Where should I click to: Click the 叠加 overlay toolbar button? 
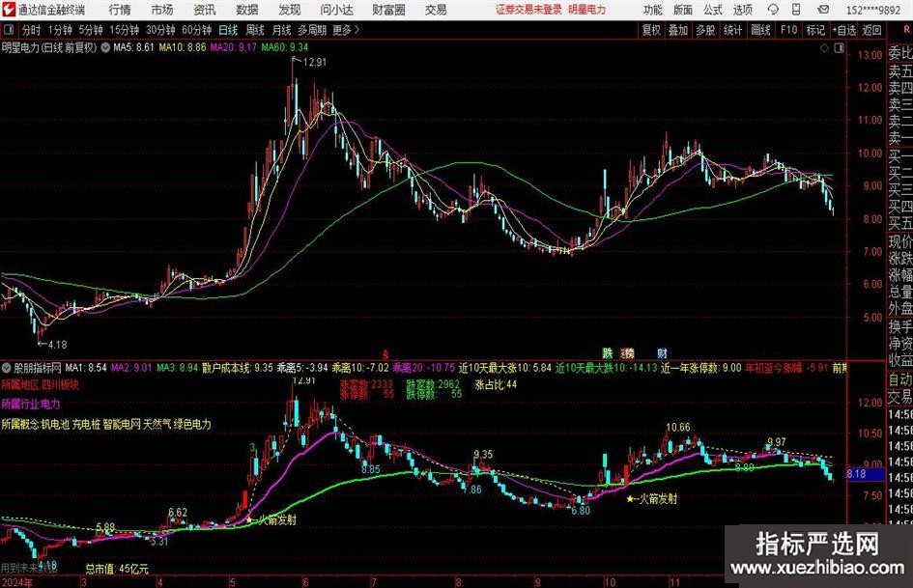pyautogui.click(x=678, y=30)
